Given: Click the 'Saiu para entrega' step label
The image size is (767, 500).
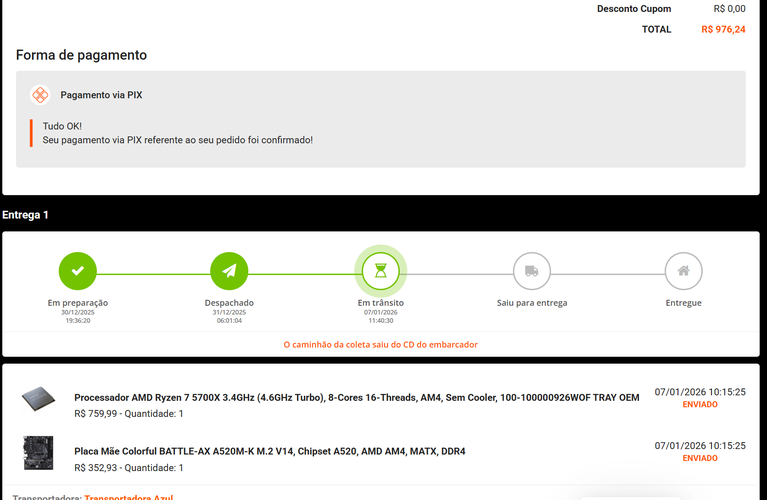Looking at the screenshot, I should 532,303.
